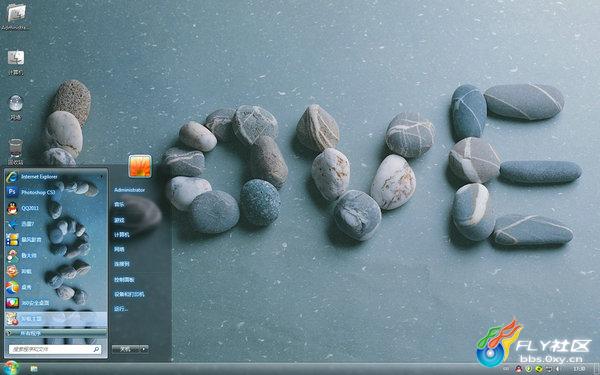Expand the Internet Explorer jump list arrow
The width and height of the screenshot is (600, 375).
(x=101, y=177)
